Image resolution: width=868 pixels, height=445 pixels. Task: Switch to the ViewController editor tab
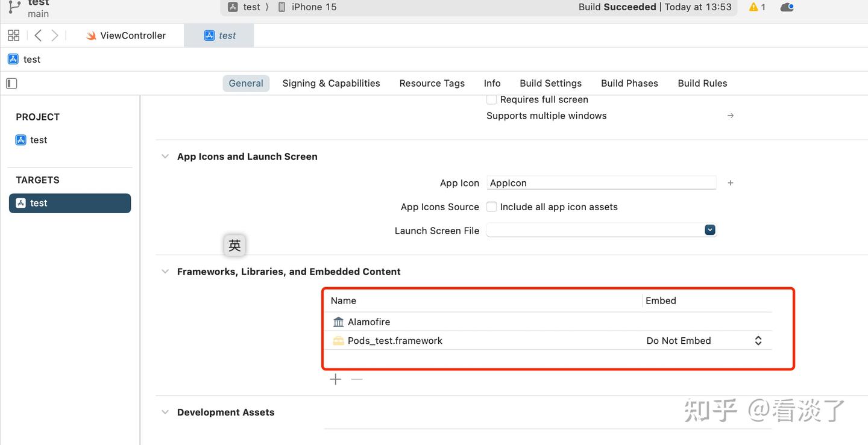click(125, 36)
